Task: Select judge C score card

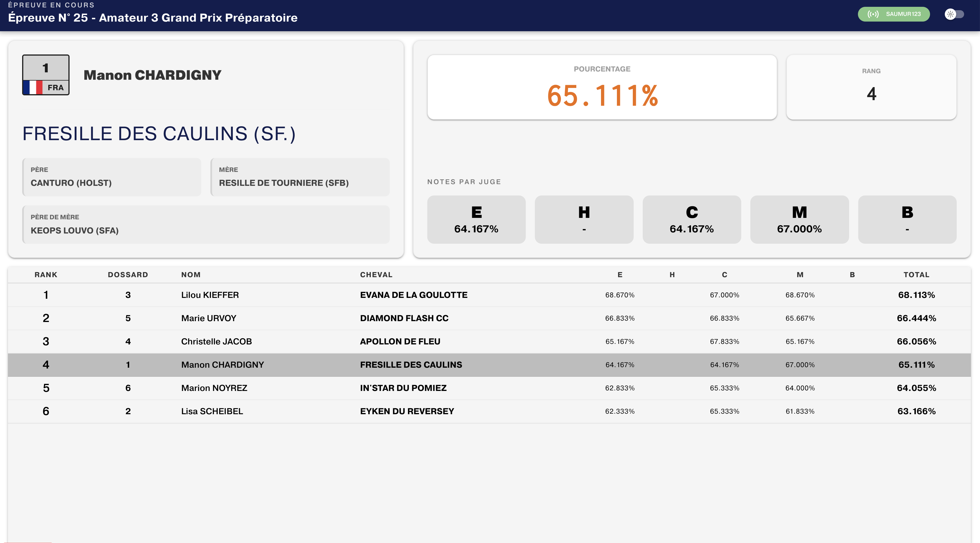Action: pyautogui.click(x=691, y=219)
